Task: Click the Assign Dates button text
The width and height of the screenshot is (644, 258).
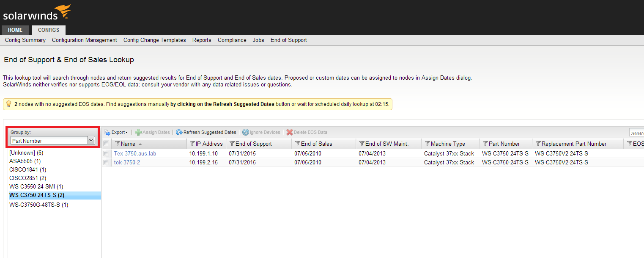Action: [156, 132]
